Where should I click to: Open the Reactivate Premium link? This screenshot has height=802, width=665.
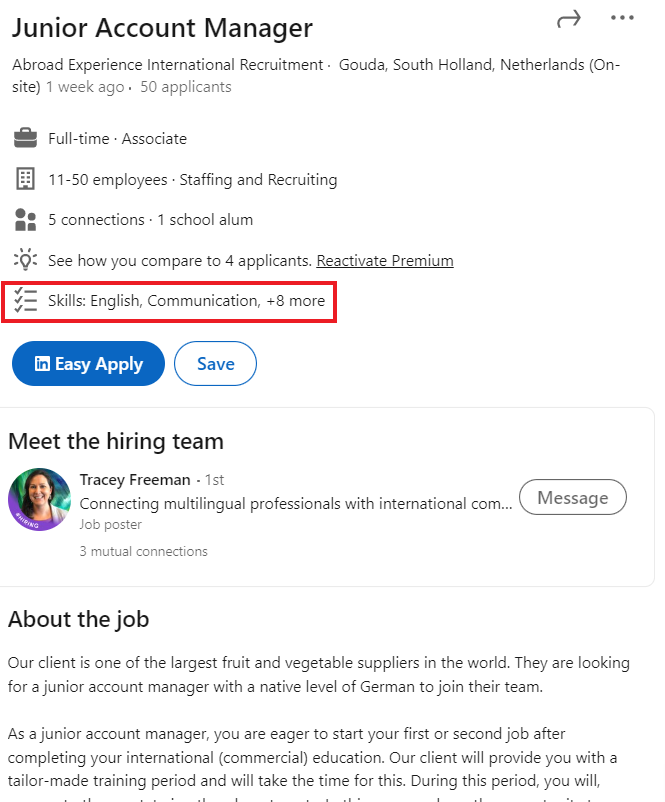tap(384, 260)
